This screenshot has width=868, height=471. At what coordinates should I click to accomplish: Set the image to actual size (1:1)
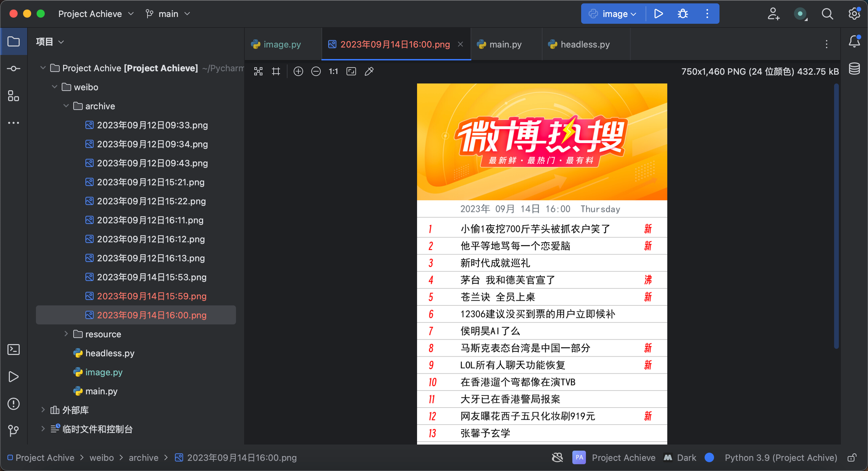pyautogui.click(x=333, y=71)
